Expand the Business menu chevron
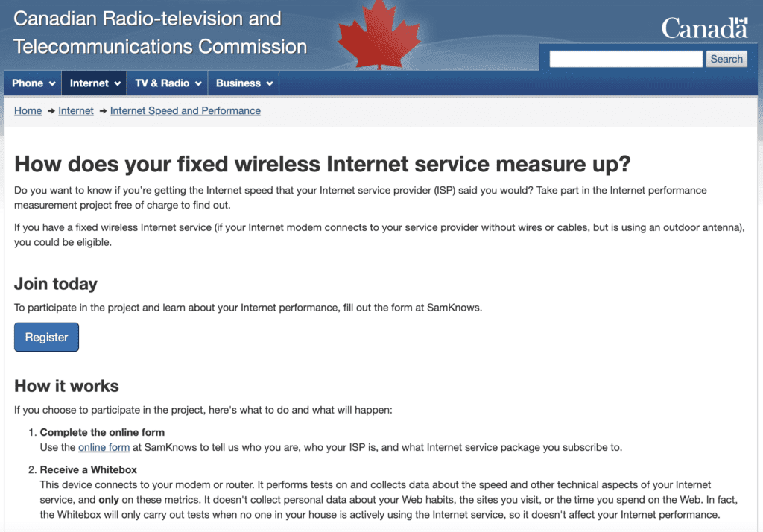 tap(270, 83)
